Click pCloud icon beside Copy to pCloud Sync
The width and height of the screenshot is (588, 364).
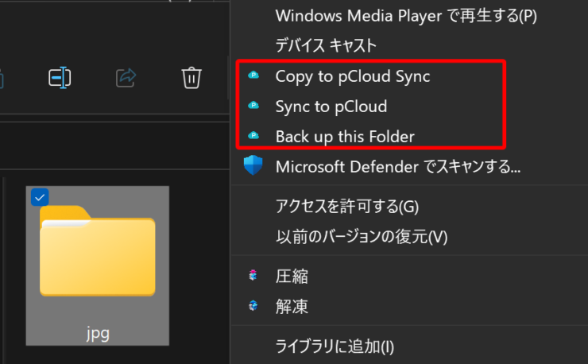(253, 76)
